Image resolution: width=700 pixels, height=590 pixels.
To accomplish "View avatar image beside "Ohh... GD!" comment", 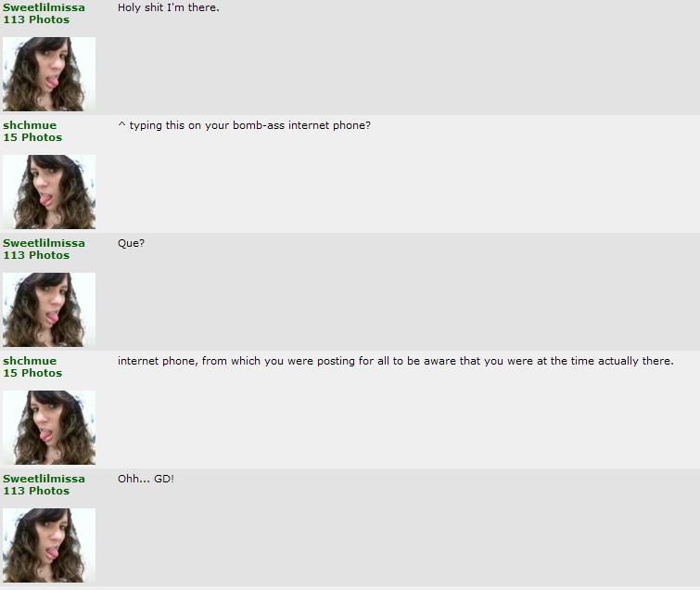I will (49, 545).
